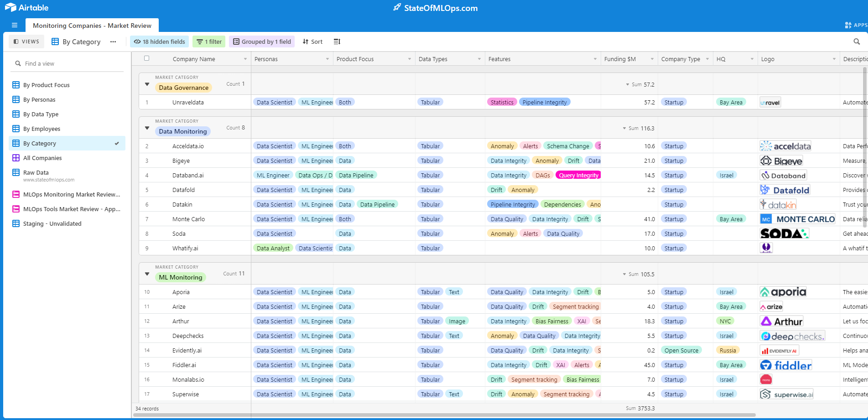The height and width of the screenshot is (420, 868).
Task: Open the Data Types column dropdown
Action: pyautogui.click(x=479, y=59)
